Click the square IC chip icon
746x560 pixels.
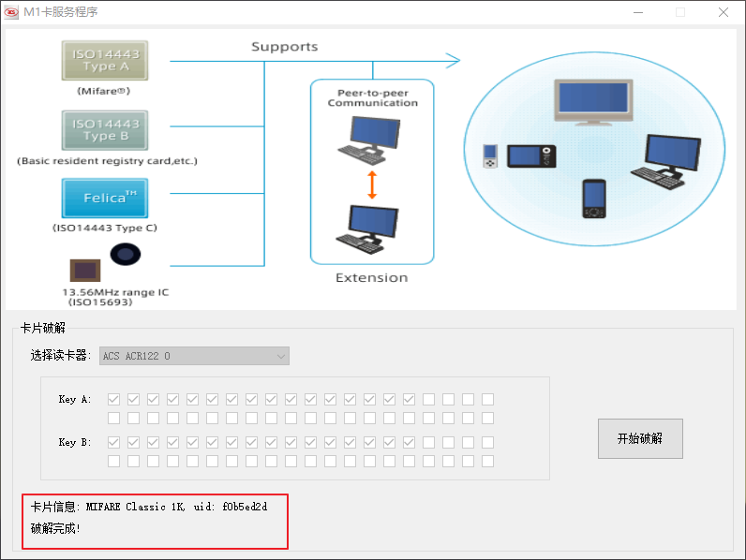click(x=85, y=271)
